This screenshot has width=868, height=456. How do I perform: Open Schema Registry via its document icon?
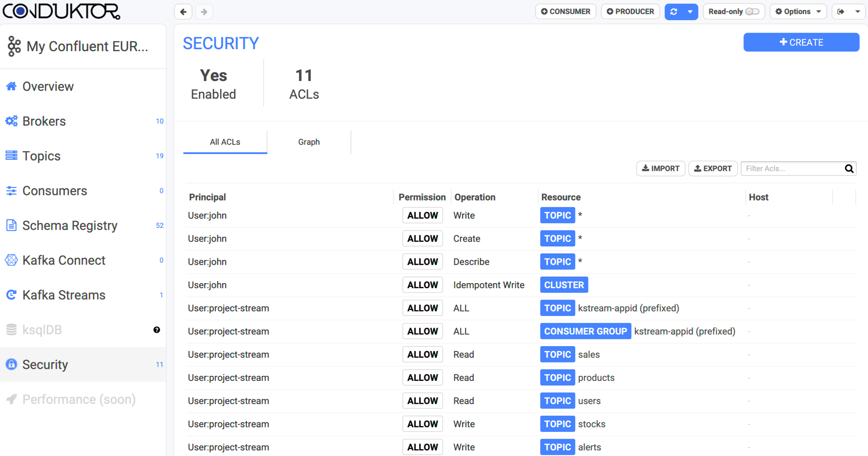pos(11,225)
